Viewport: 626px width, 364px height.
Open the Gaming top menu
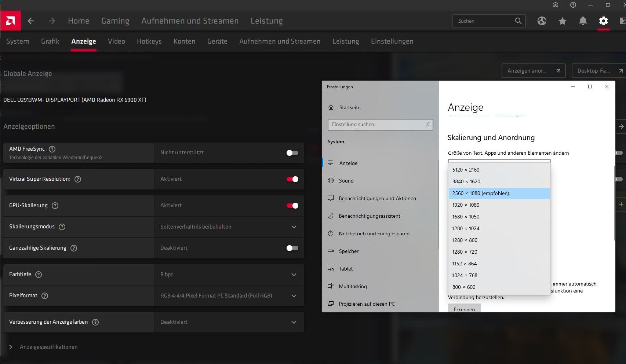pos(115,21)
